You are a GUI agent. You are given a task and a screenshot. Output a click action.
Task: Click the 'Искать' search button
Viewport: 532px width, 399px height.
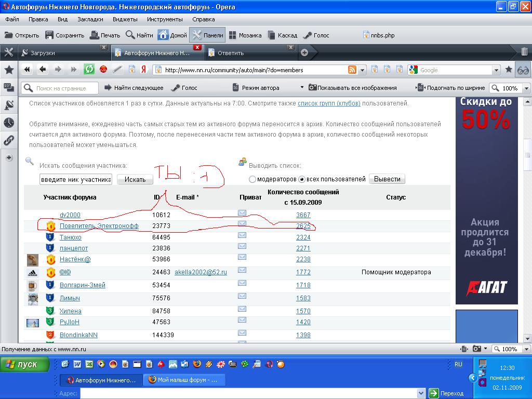click(x=135, y=179)
